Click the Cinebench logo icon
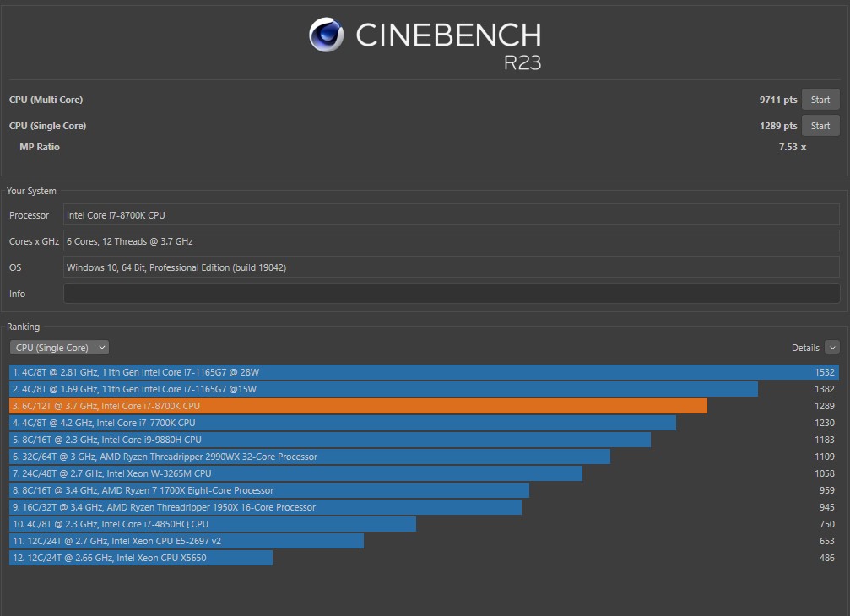 coord(326,35)
